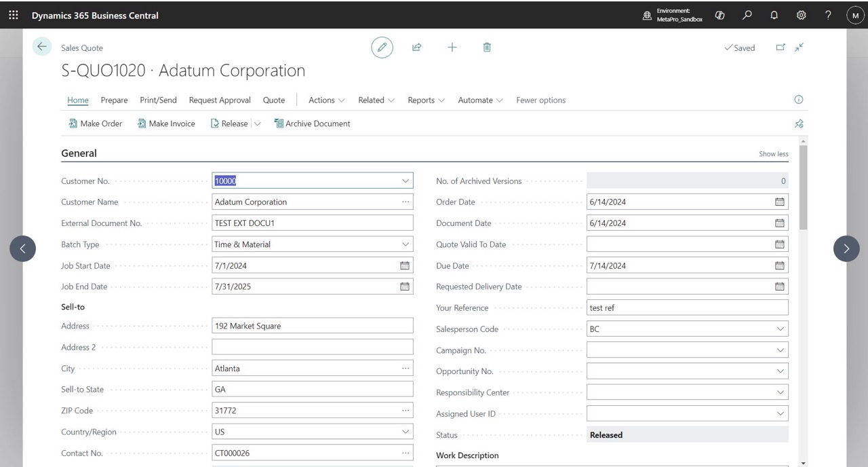
Task: Collapse the page with shrink arrows icon
Action: (800, 47)
